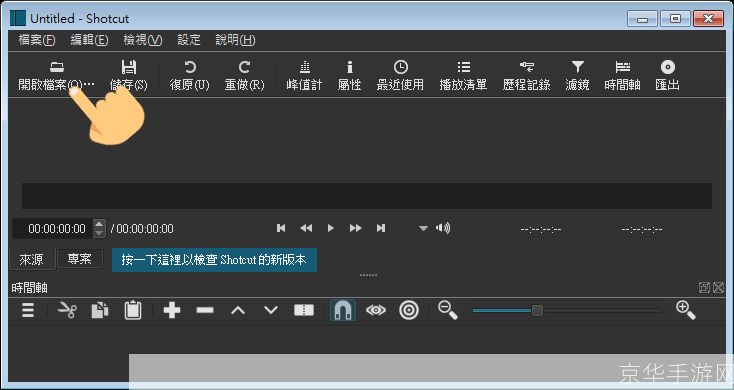Click the timeline scissors cut icon
The width and height of the screenshot is (734, 390).
pyautogui.click(x=67, y=310)
